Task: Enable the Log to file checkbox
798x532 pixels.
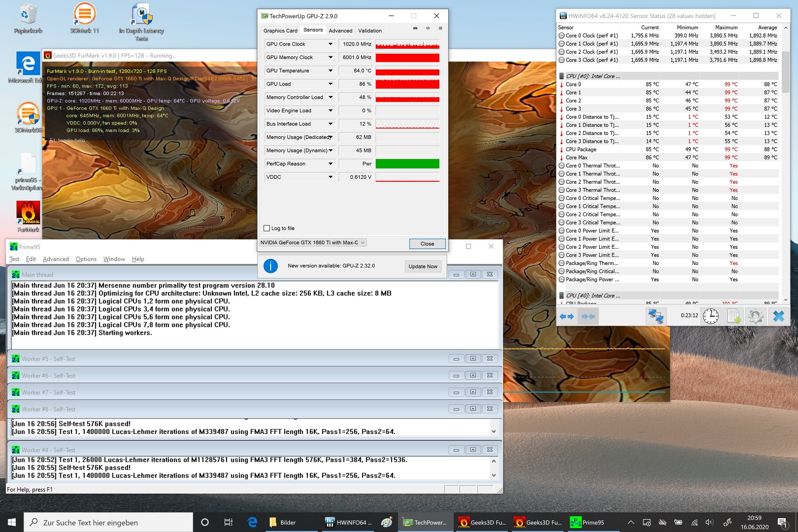Action: point(266,228)
